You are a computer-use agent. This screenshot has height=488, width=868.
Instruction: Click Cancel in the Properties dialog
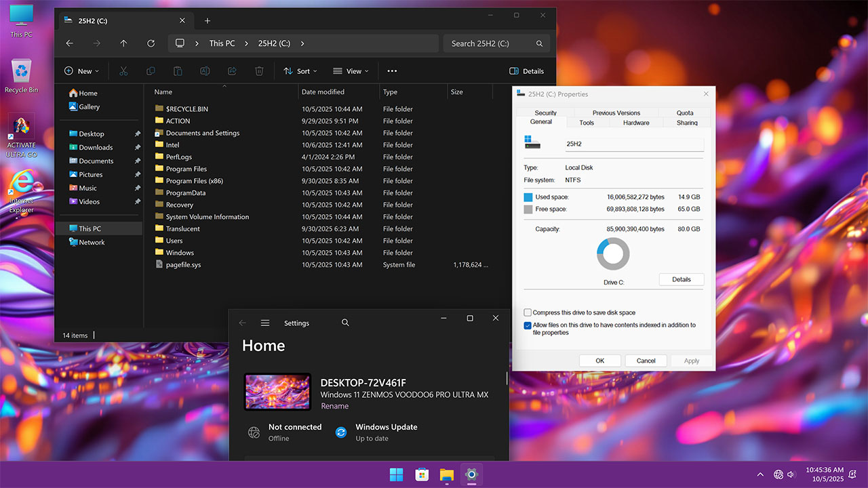646,361
